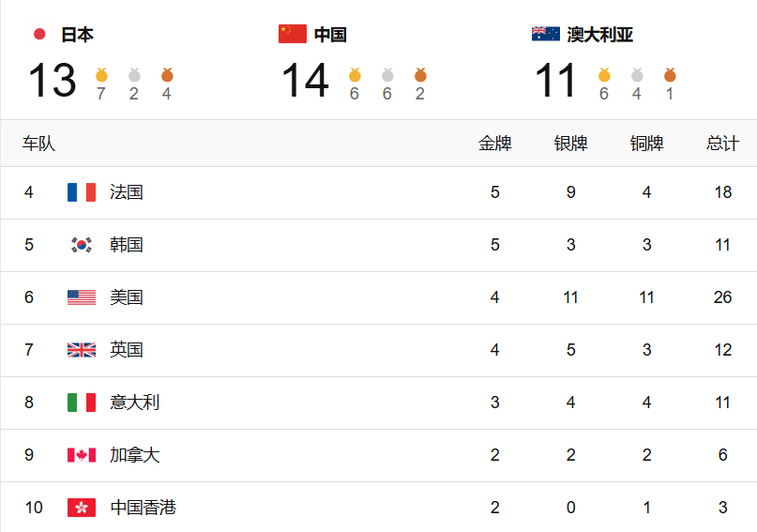Click the 澳大利亚 country name

[599, 35]
